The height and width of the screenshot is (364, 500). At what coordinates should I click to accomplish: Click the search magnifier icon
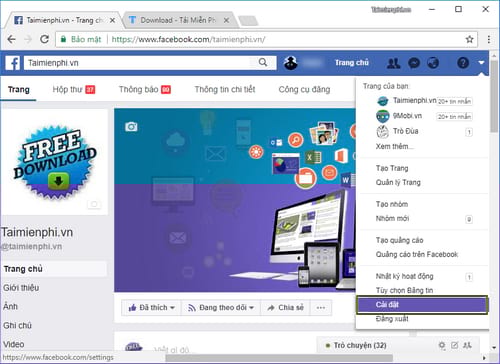(263, 62)
